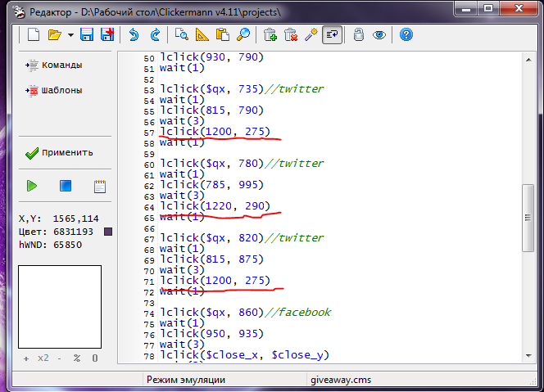
Task: Click giveaway.cms file name in status bar
Action: tap(341, 380)
